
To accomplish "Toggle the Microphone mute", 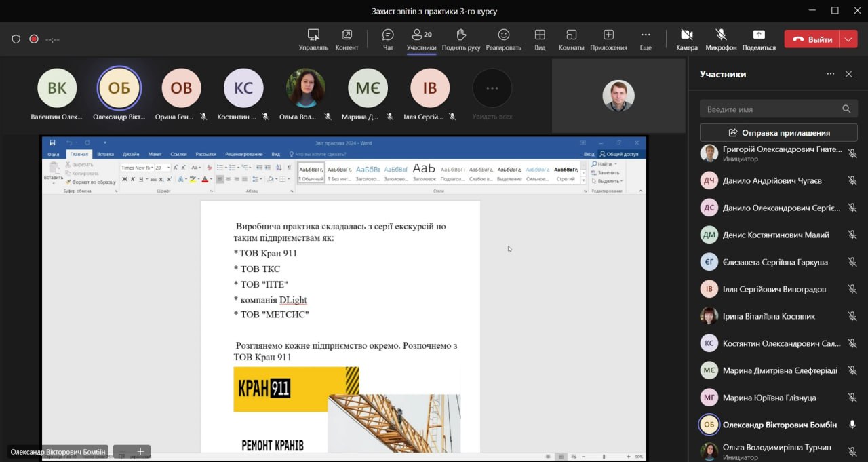I will coord(721,39).
